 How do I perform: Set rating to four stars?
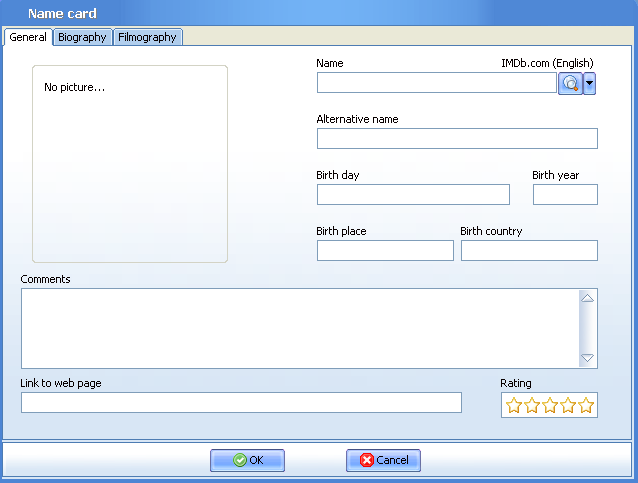pos(568,405)
